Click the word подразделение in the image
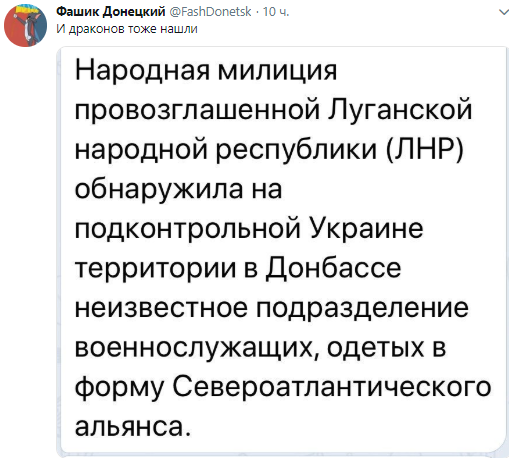The height and width of the screenshot is (458, 509). tap(362, 309)
